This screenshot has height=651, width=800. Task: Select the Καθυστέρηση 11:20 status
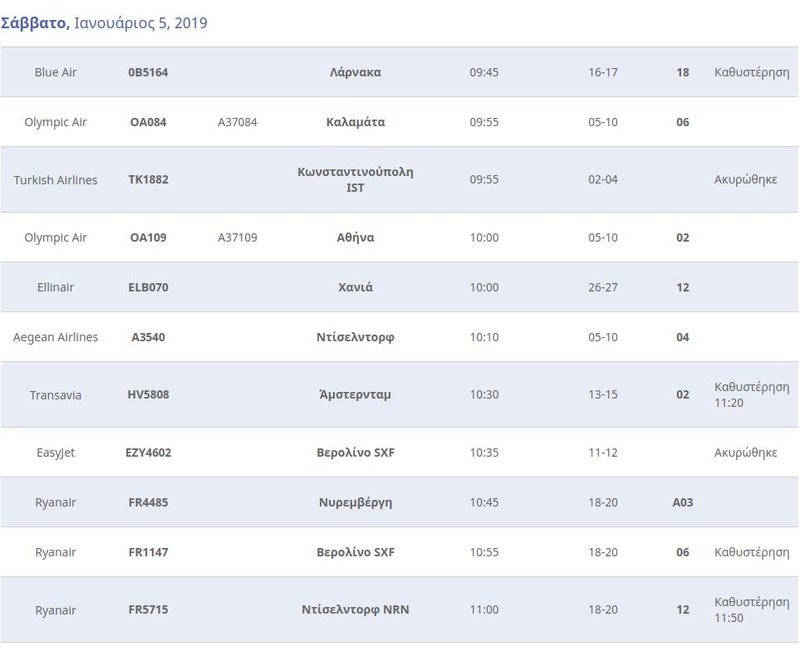752,395
